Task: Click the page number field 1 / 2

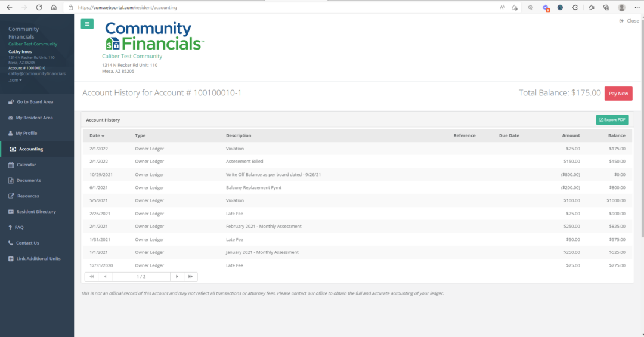Action: [x=141, y=277]
